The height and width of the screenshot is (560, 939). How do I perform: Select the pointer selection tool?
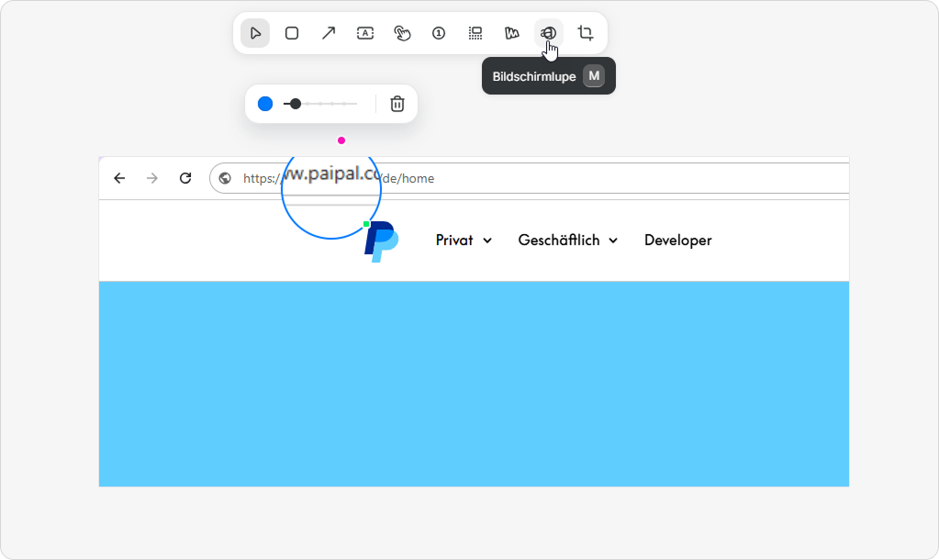click(255, 33)
